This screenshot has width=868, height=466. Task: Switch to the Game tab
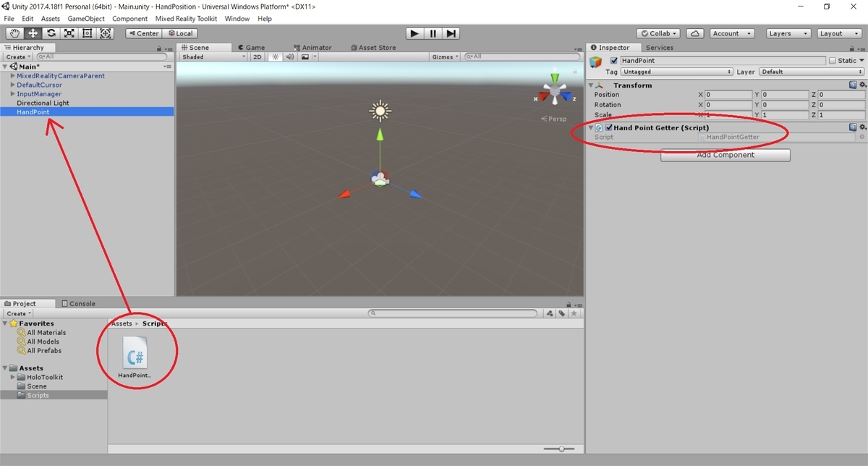[250, 48]
